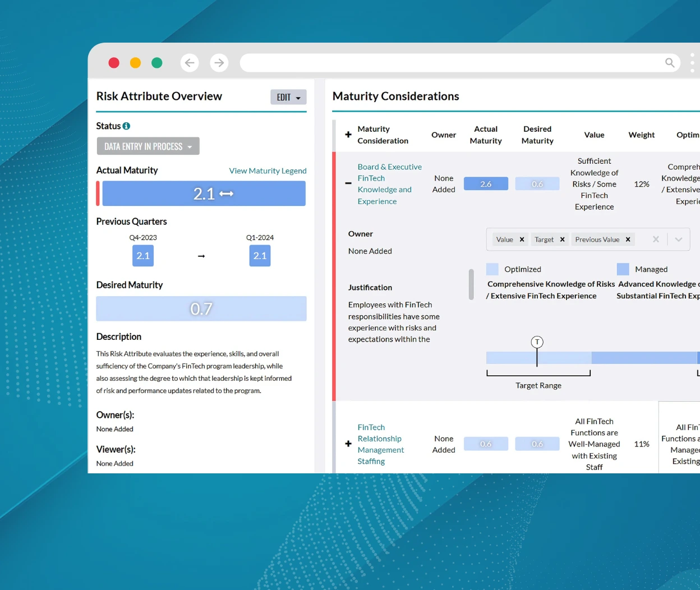Screen dimensions: 700x590
Task: Click the green maximize window dot
Action: [x=157, y=63]
